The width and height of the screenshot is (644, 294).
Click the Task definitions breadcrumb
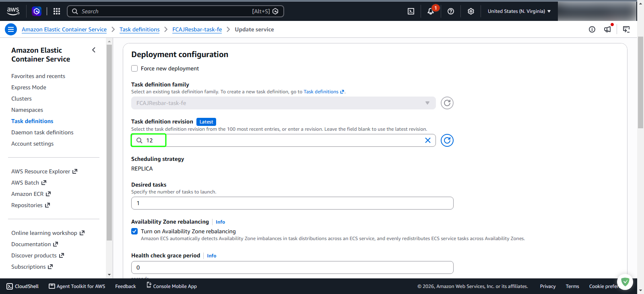click(139, 29)
